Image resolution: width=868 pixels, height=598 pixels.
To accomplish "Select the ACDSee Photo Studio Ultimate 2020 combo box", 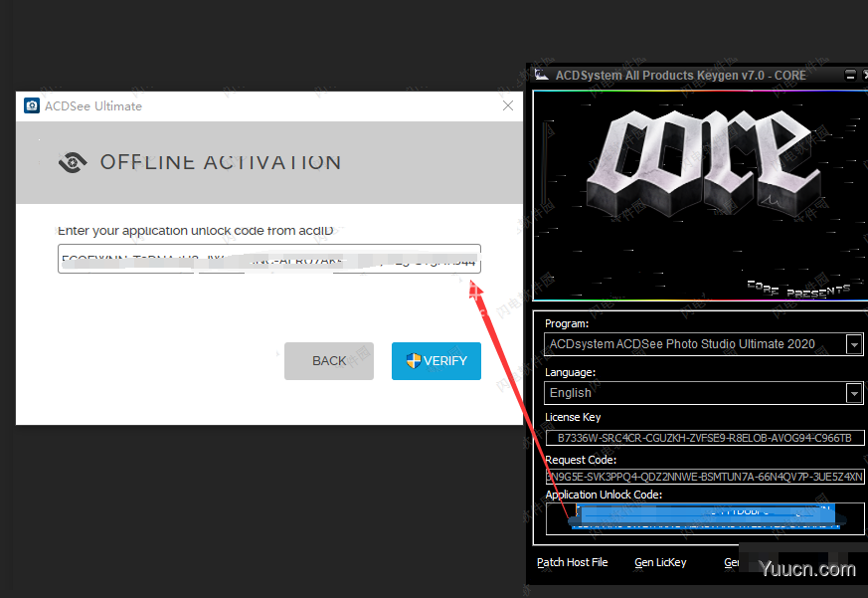I will (703, 344).
